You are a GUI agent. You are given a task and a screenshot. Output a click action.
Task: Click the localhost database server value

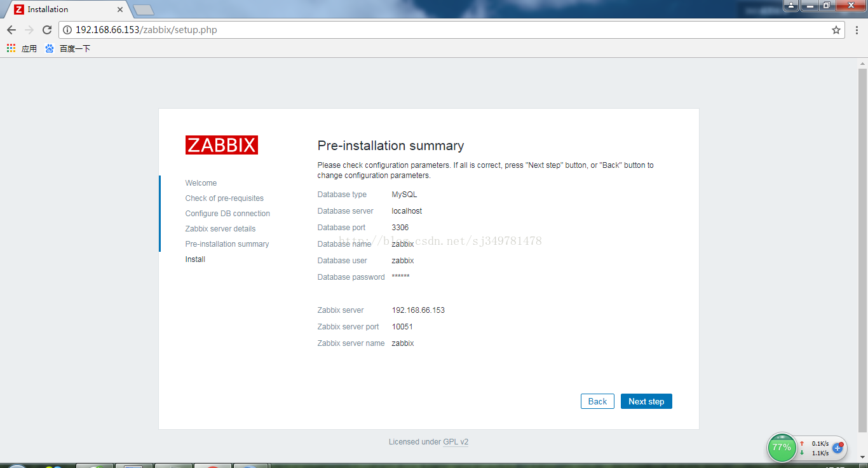407,211
